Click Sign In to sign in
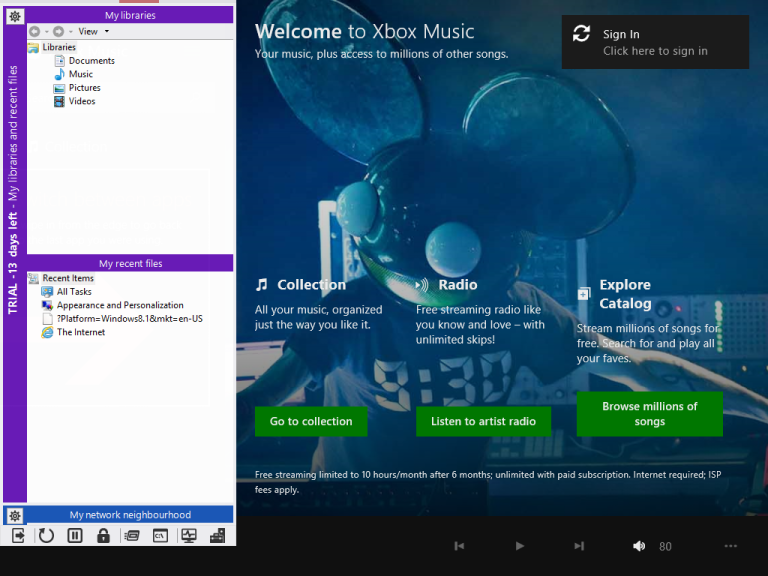 click(x=655, y=42)
